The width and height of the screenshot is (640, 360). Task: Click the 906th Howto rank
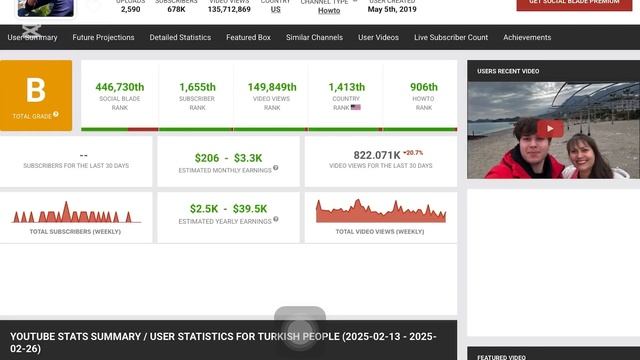click(x=424, y=87)
